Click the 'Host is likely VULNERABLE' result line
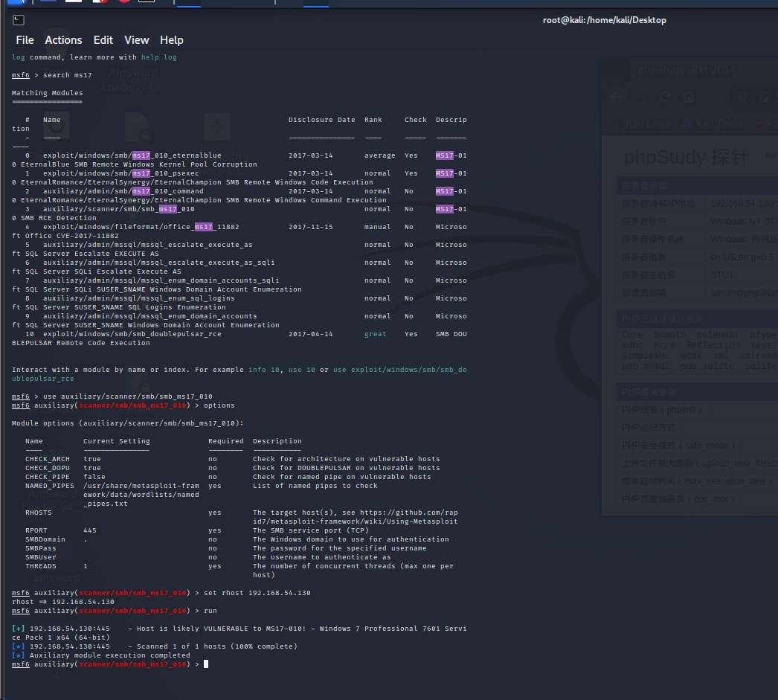Image resolution: width=778 pixels, height=700 pixels. coord(239,629)
